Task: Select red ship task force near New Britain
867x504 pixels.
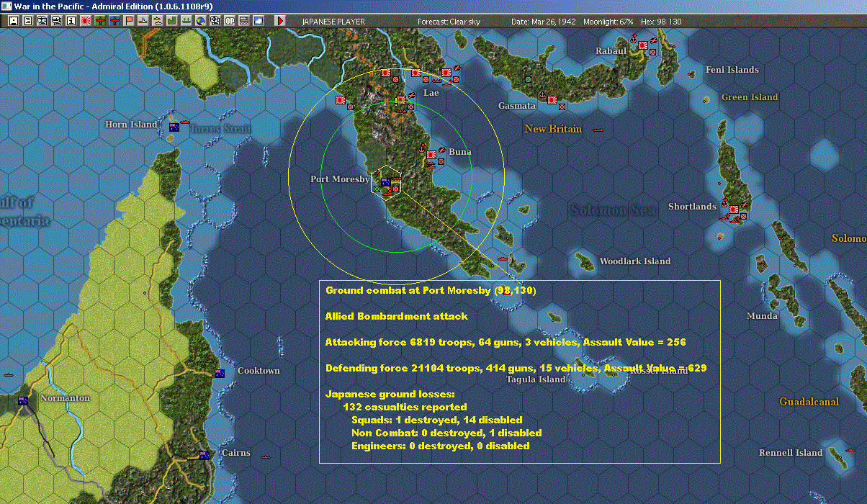Action: click(x=597, y=130)
